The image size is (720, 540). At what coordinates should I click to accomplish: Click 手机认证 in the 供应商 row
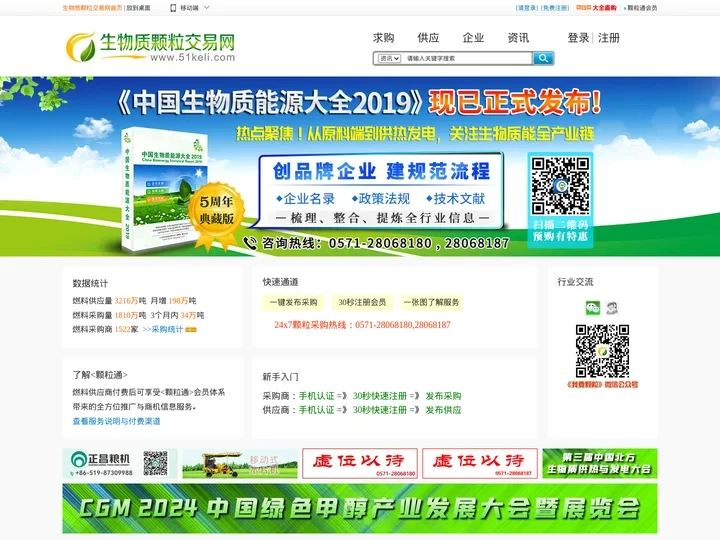point(316,410)
